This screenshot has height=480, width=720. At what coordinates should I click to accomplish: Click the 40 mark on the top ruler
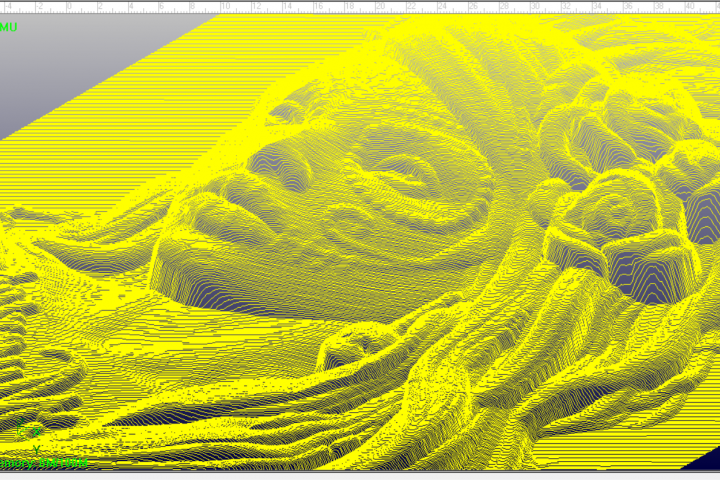(x=690, y=6)
